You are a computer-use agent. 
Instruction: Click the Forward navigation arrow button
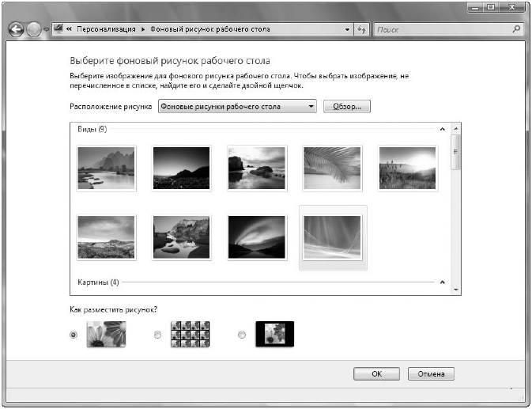34,29
